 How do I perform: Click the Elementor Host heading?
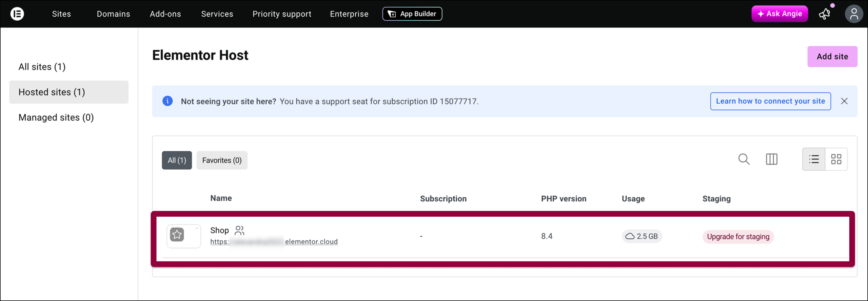[x=200, y=55]
